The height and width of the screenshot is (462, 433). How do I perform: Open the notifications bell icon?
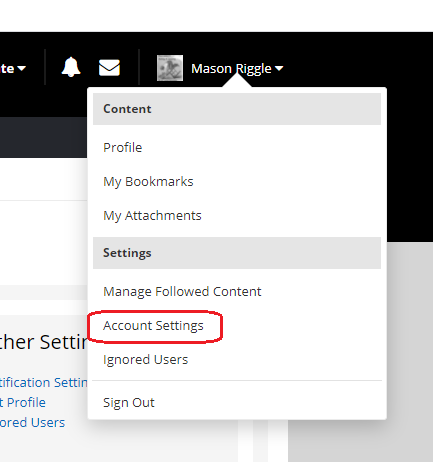pyautogui.click(x=71, y=67)
